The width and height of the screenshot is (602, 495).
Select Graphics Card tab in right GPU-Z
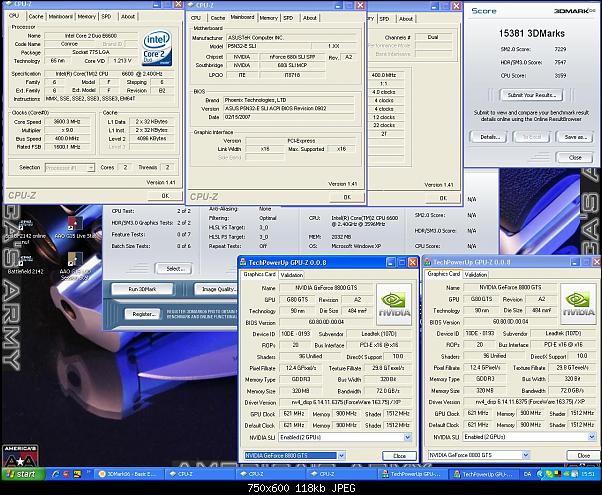point(443,274)
